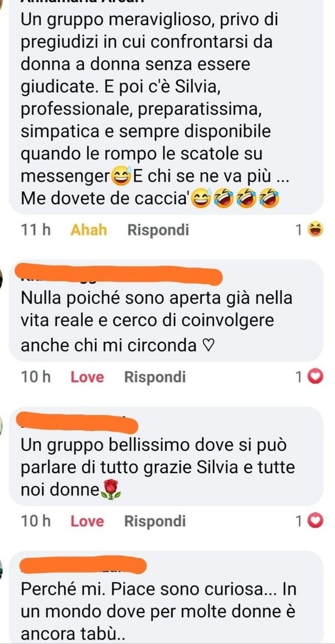The width and height of the screenshot is (335, 644).
Task: Click the Ahah reaction under the first comment
Action: [89, 230]
